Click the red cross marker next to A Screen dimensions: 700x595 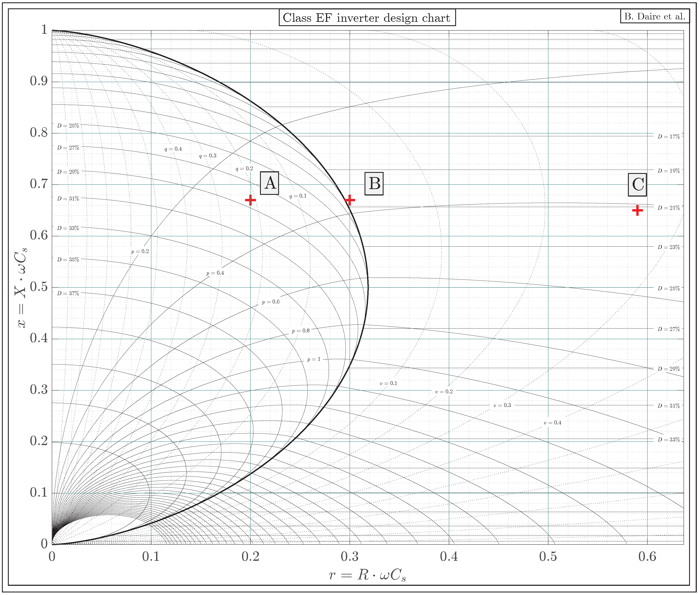250,200
